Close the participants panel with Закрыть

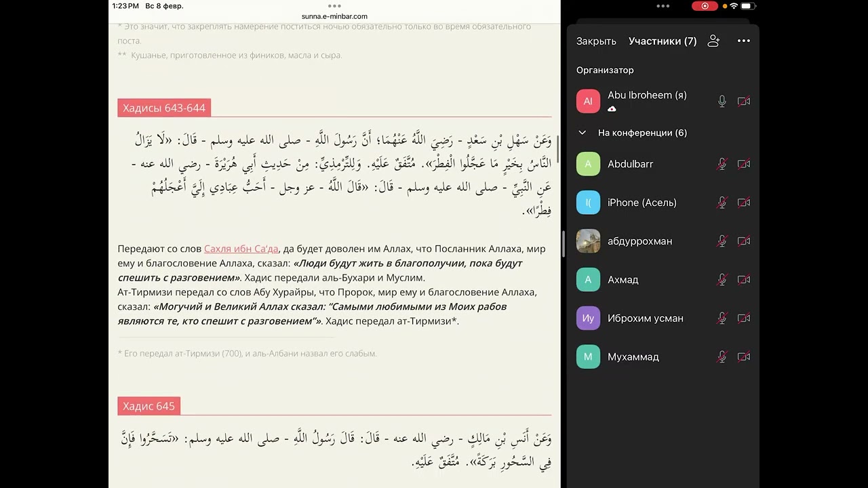(x=596, y=41)
